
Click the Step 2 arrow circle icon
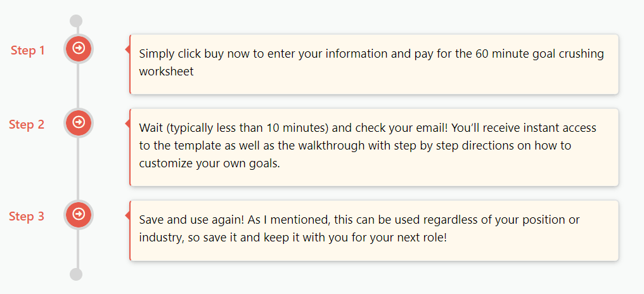pos(79,122)
